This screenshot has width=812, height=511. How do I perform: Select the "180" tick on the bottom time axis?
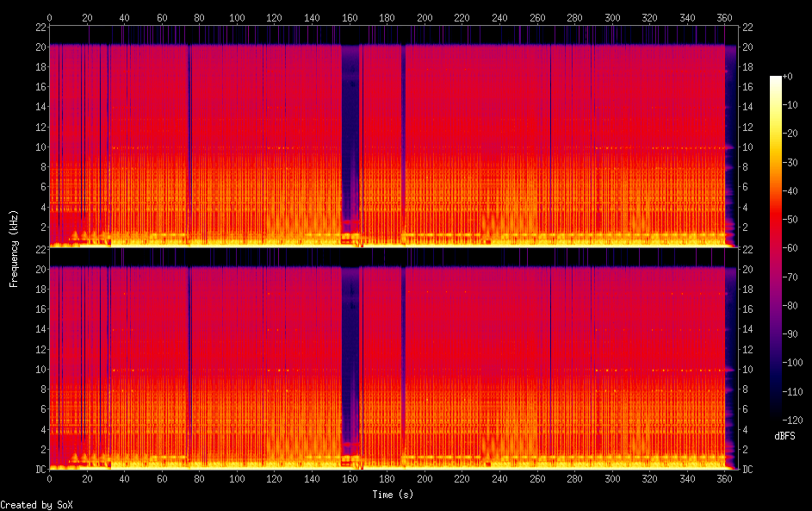point(387,478)
